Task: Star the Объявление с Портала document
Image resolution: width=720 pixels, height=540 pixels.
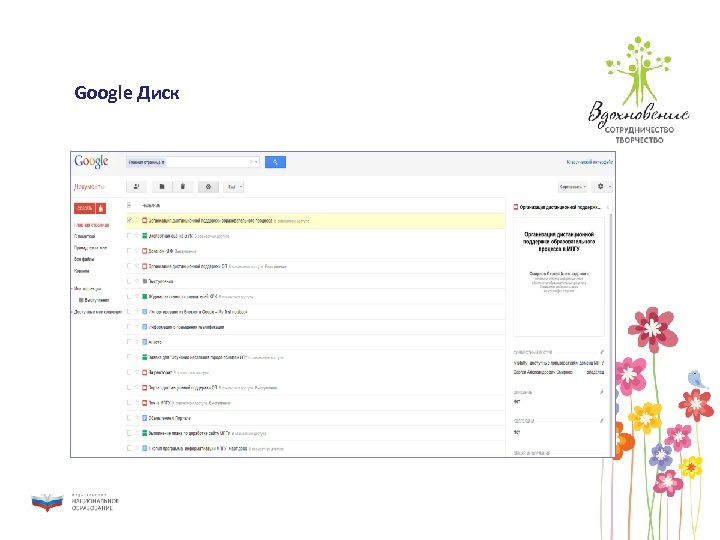Action: point(137,418)
